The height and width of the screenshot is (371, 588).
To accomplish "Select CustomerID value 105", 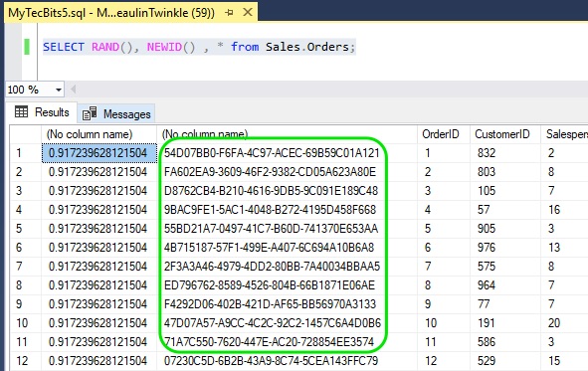I will 505,191.
